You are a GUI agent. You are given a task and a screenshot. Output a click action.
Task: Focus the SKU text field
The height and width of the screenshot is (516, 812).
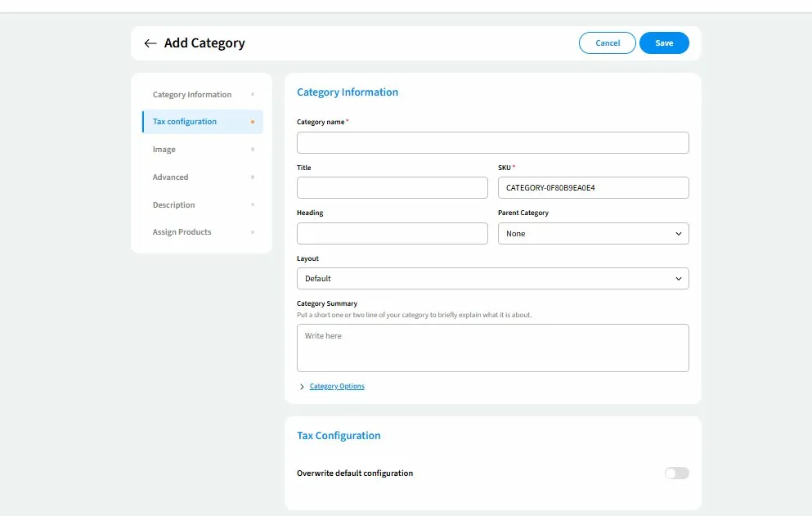point(593,188)
